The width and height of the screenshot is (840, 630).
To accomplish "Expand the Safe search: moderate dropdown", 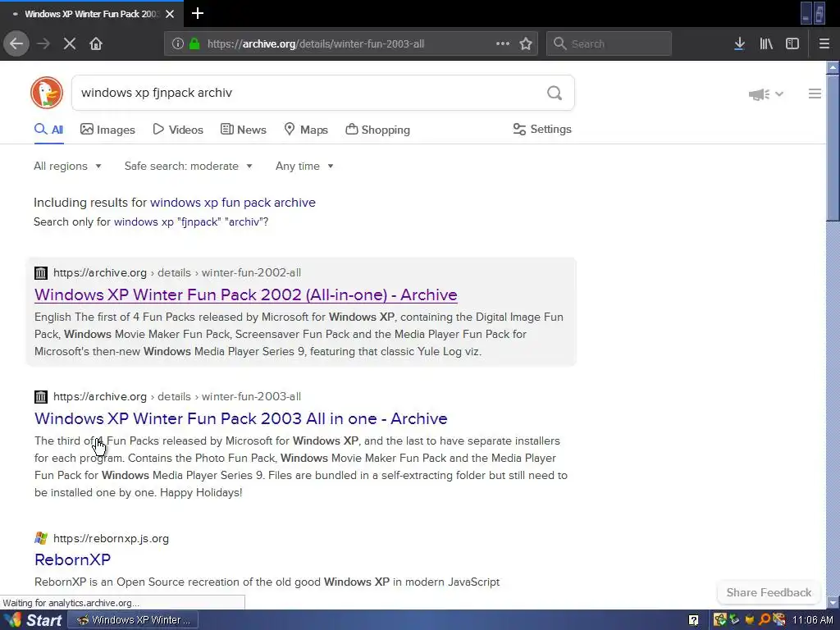I will 188,166.
